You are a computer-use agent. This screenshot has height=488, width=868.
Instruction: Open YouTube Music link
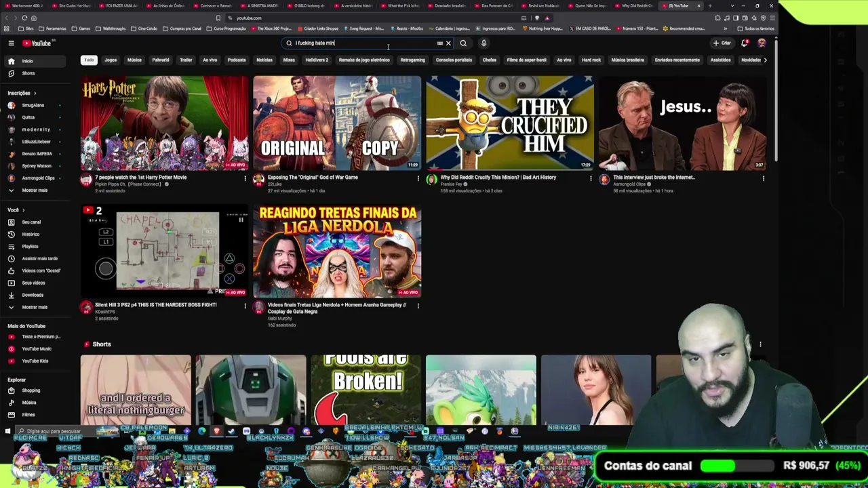coord(34,349)
